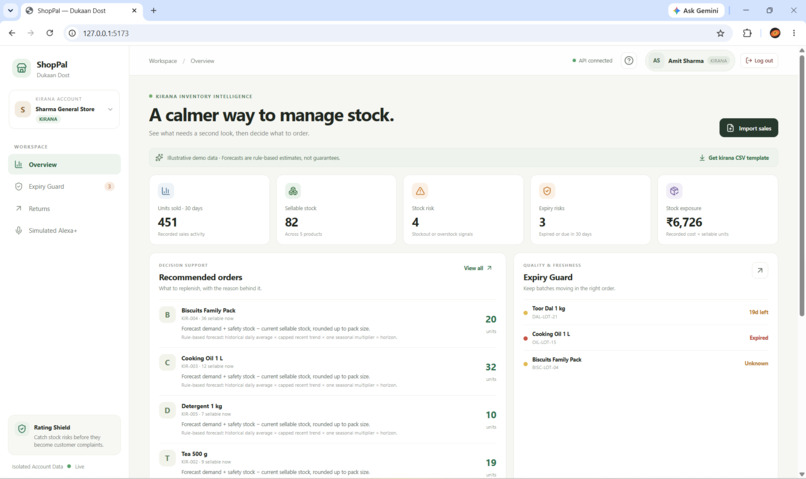
Task: Click the API connected status indicator
Action: point(592,61)
